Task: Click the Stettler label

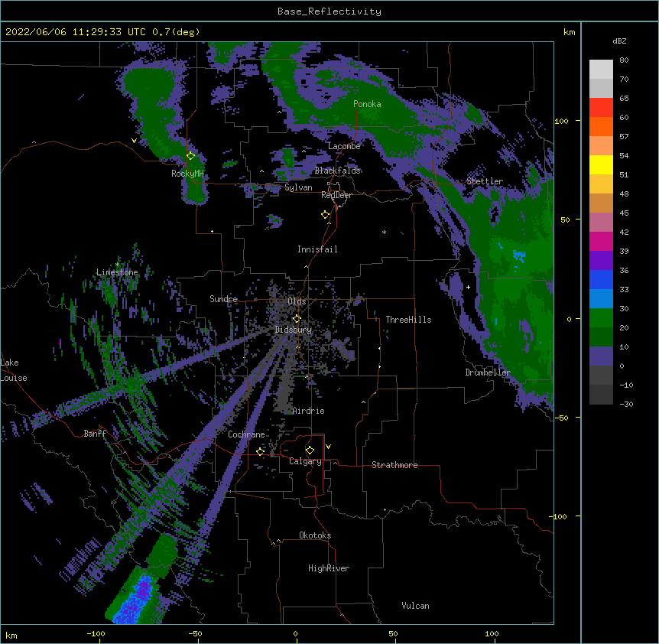Action: pos(485,181)
